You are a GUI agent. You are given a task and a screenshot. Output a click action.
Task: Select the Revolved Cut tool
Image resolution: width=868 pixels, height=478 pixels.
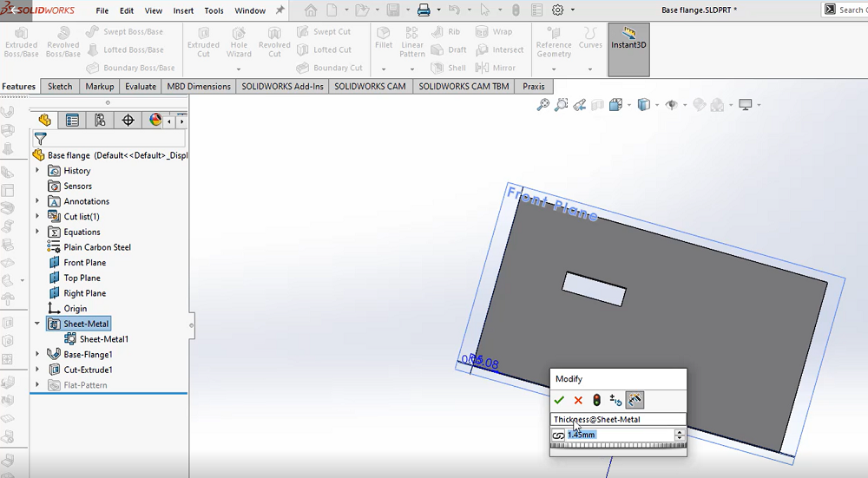coord(274,42)
